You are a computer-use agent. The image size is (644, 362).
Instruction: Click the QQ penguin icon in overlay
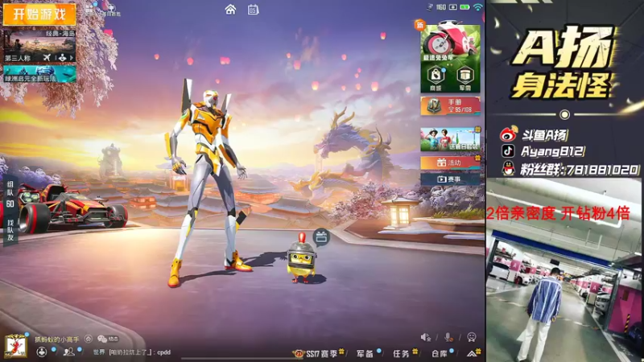point(509,169)
